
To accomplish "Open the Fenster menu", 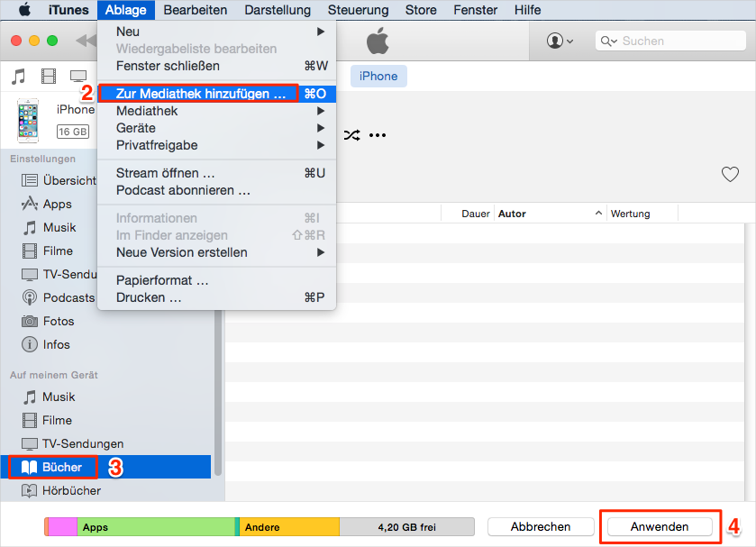I will [x=476, y=10].
